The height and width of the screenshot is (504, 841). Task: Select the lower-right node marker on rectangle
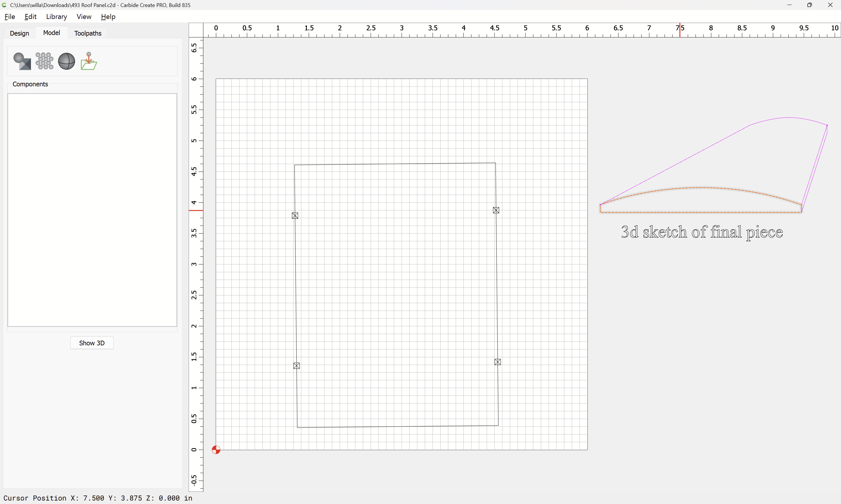point(498,362)
